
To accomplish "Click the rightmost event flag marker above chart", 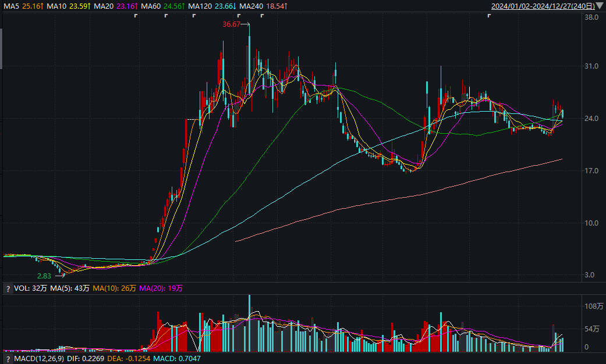I will coord(489,16).
